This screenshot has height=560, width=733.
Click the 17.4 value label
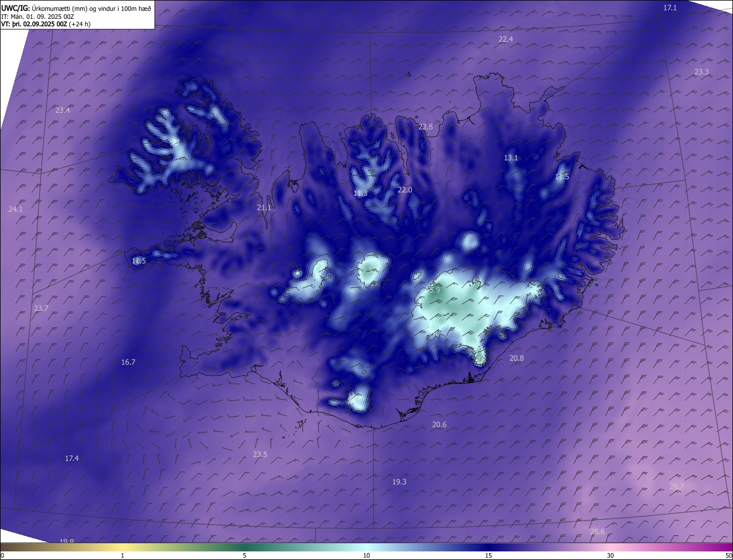tap(72, 459)
